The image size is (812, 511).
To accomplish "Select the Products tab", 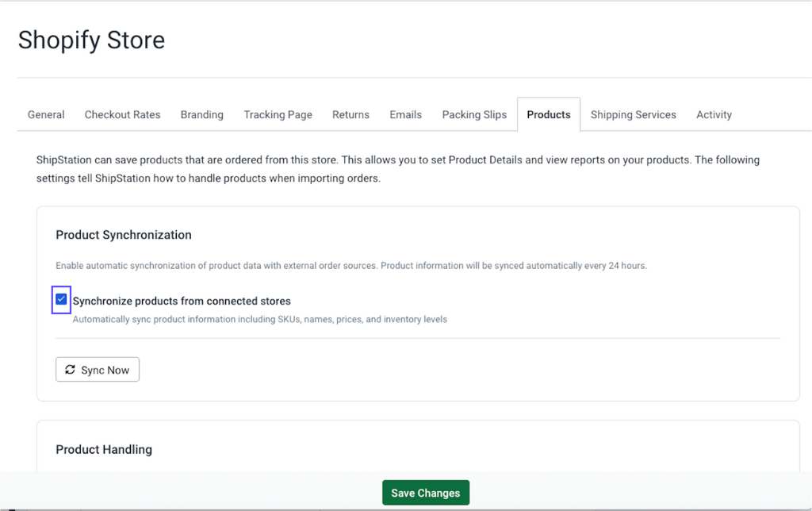I will coord(548,114).
